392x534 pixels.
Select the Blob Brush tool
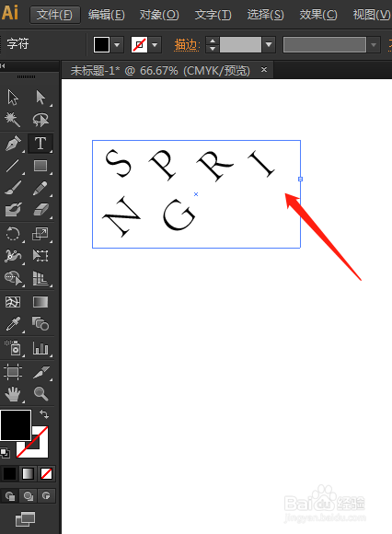coord(13,210)
